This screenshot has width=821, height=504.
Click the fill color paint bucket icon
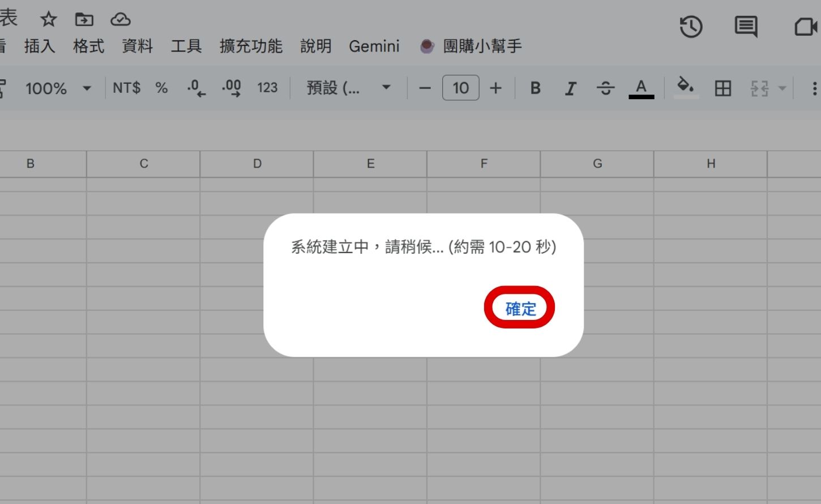[686, 88]
